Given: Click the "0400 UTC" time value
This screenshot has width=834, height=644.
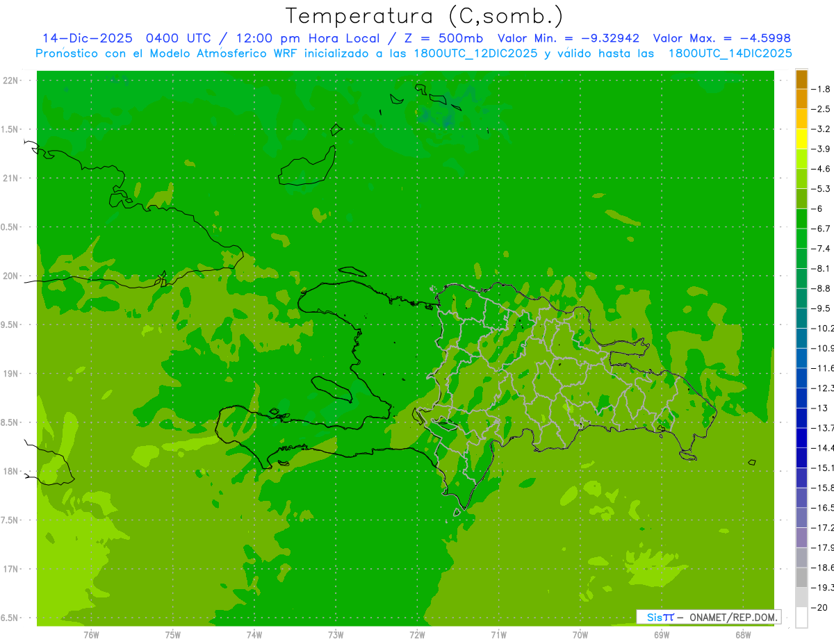Looking at the screenshot, I should pos(181,38).
